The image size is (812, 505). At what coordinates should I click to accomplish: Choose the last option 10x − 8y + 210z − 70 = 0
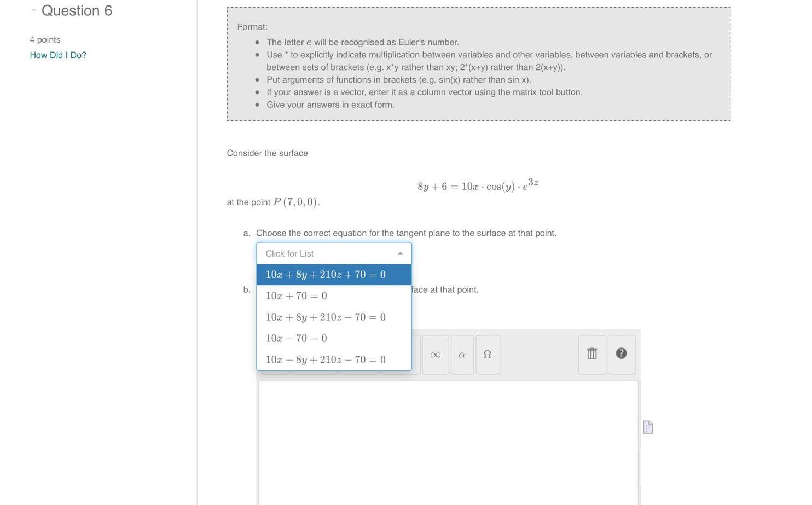click(325, 359)
